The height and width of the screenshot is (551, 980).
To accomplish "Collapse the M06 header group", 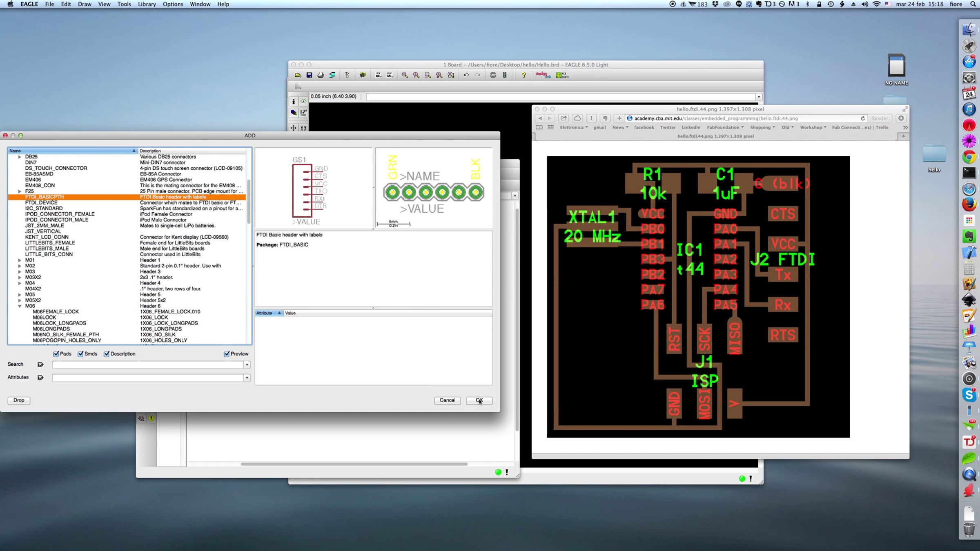I will click(x=20, y=306).
